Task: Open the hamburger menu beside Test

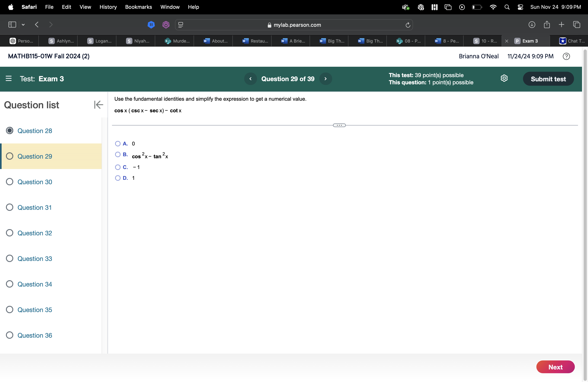Action: click(9, 79)
